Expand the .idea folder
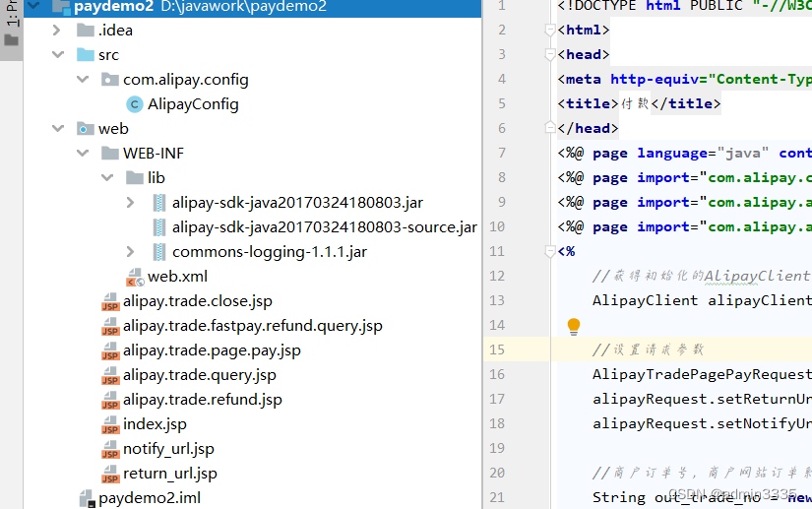The image size is (812, 509). [57, 31]
